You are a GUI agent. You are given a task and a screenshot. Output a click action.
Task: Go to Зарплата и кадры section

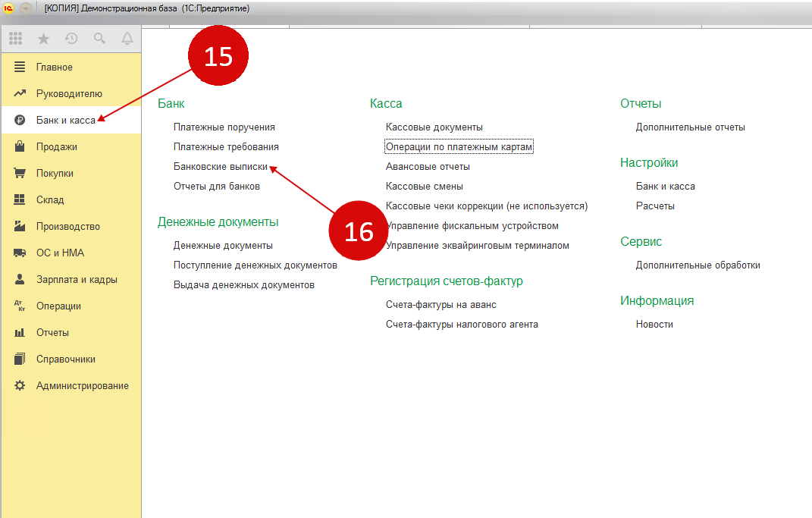77,280
